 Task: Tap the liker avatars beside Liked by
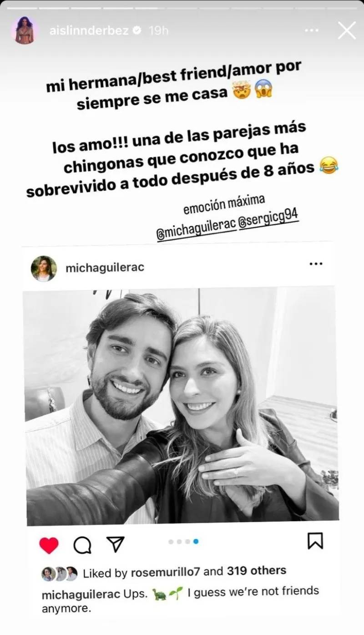click(x=59, y=574)
